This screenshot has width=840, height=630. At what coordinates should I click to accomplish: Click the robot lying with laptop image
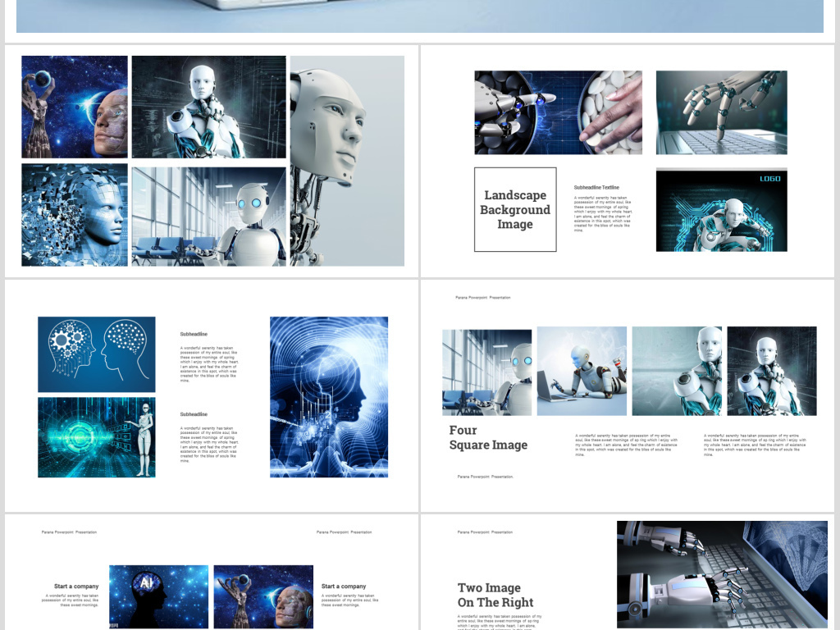click(x=582, y=371)
